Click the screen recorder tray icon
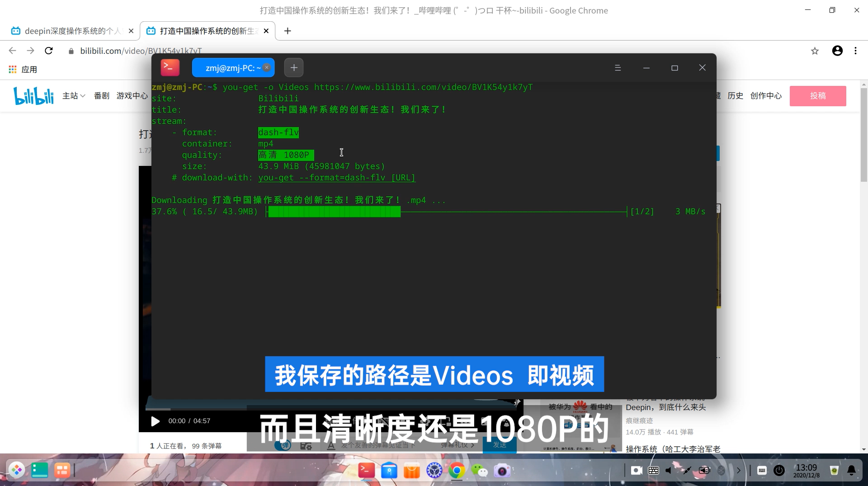Image resolution: width=868 pixels, height=486 pixels. click(x=637, y=471)
